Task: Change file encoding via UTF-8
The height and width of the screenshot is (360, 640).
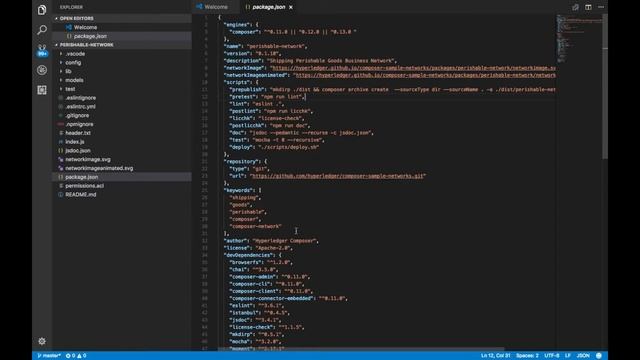Action: pyautogui.click(x=551, y=356)
